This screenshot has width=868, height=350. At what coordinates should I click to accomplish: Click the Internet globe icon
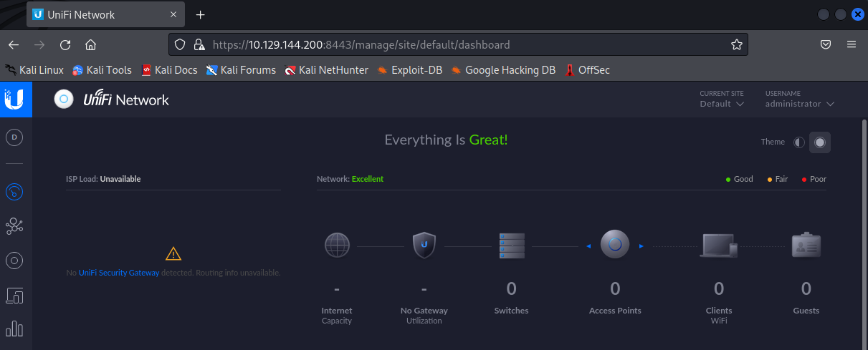tap(337, 246)
